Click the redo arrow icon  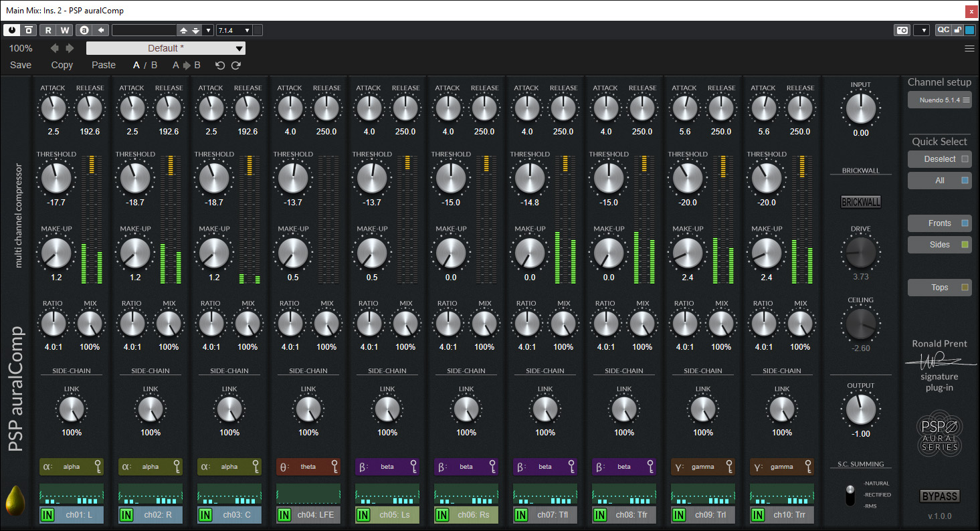point(235,66)
